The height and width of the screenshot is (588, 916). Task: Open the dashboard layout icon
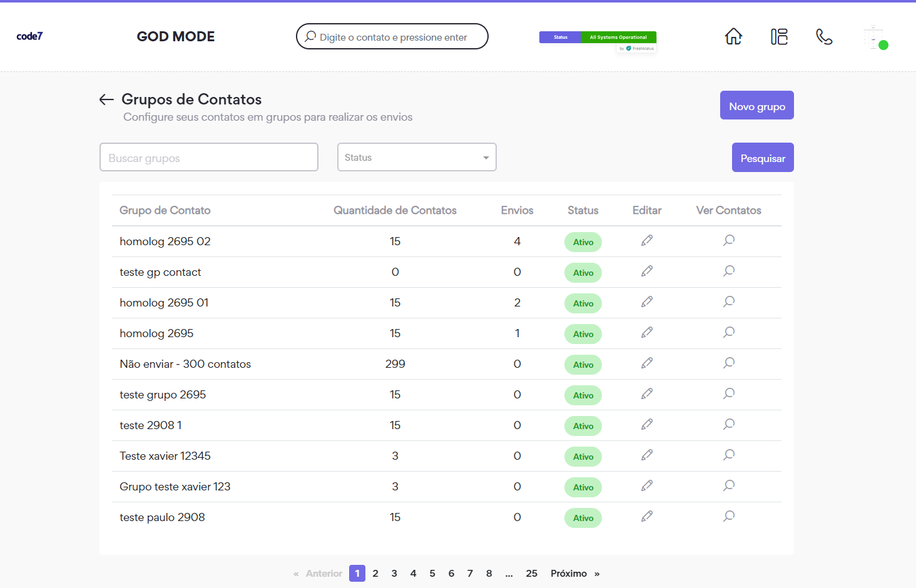[779, 37]
